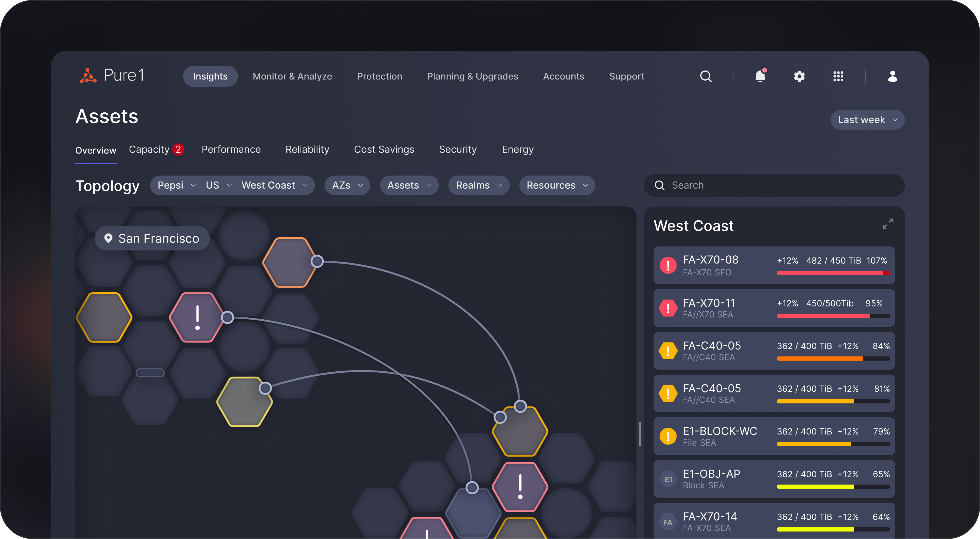
Task: Open the search magnifier in top navigation
Action: click(x=706, y=76)
